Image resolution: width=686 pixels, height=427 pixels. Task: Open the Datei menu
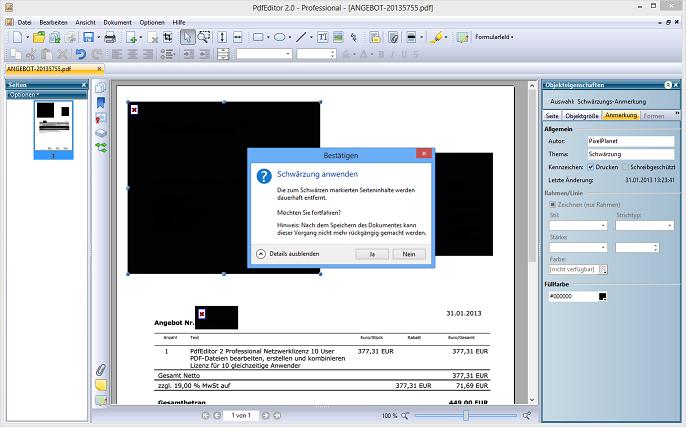coord(24,22)
